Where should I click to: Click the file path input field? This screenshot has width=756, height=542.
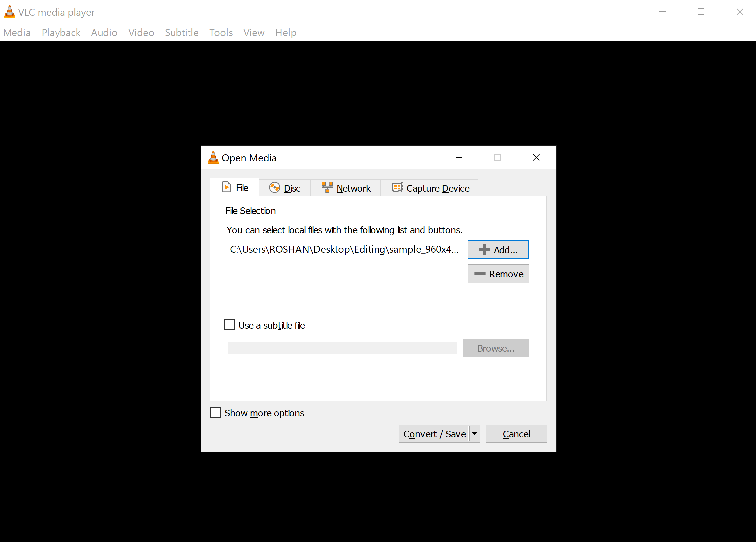tap(344, 273)
